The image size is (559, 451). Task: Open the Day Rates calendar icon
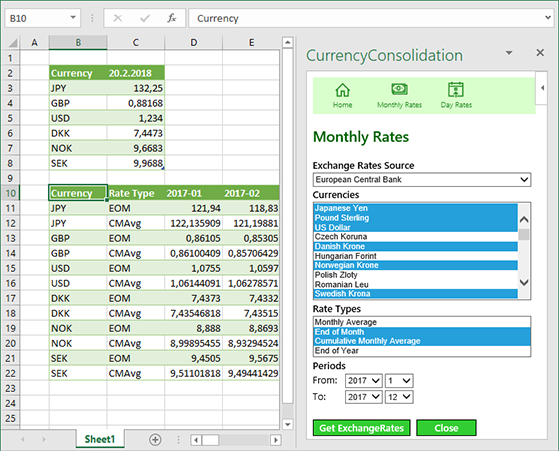tap(456, 89)
